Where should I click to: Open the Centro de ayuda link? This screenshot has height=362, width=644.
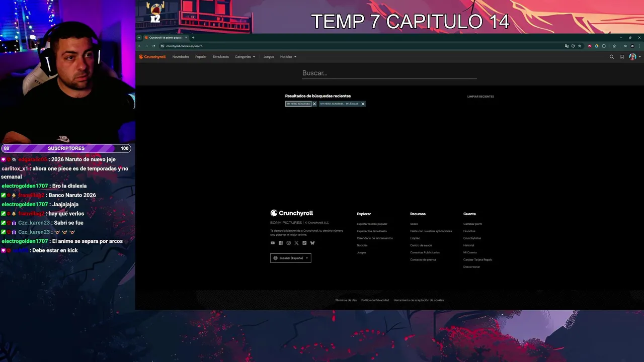coord(421,245)
